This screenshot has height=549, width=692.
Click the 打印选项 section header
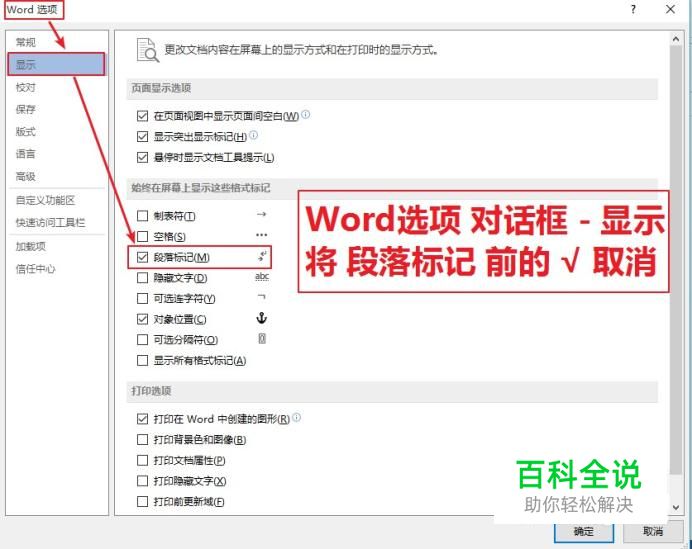pos(392,391)
